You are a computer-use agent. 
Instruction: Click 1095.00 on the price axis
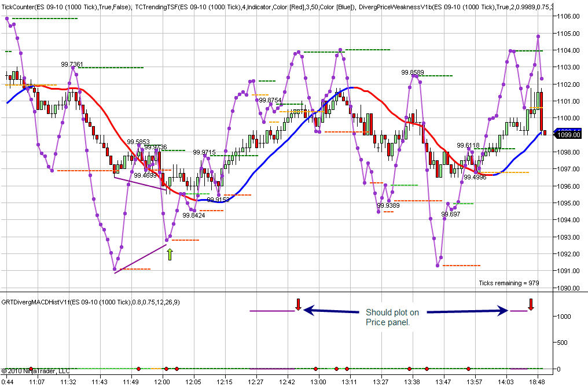point(568,203)
